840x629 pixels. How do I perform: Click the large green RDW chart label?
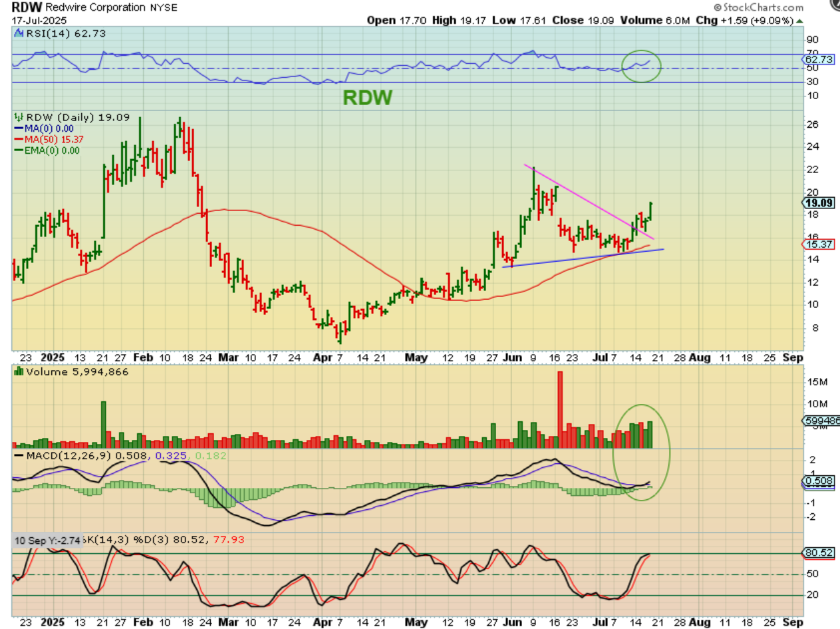coord(368,98)
